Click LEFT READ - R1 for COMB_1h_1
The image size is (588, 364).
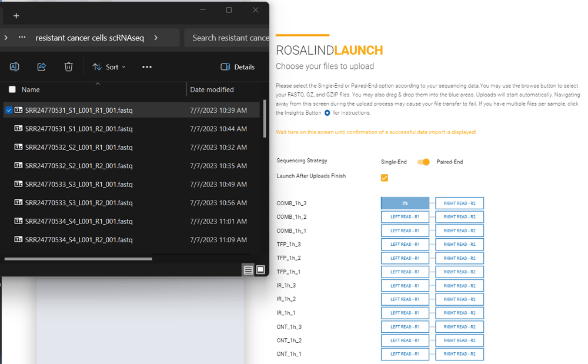[x=405, y=231]
